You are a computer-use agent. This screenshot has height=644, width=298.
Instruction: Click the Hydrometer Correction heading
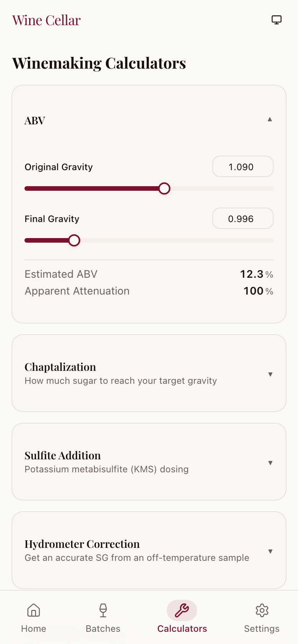coord(82,544)
